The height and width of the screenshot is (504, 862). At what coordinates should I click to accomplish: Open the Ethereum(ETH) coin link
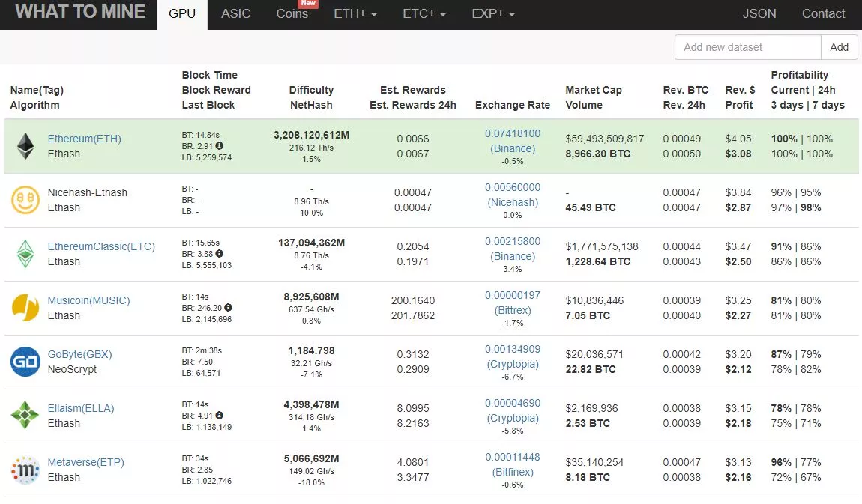point(84,139)
